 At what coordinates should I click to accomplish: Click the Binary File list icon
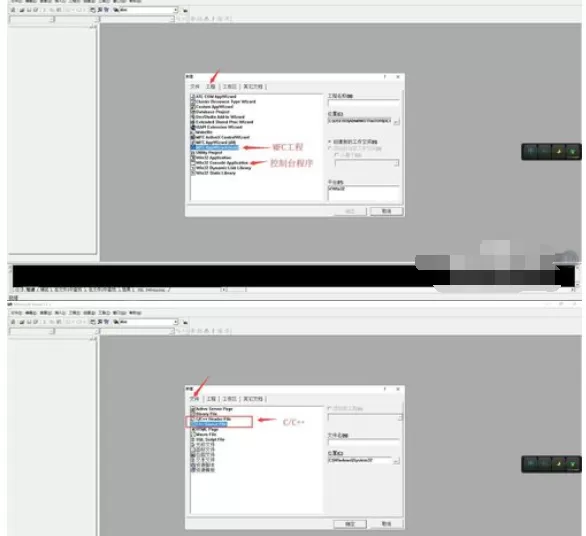(x=193, y=414)
